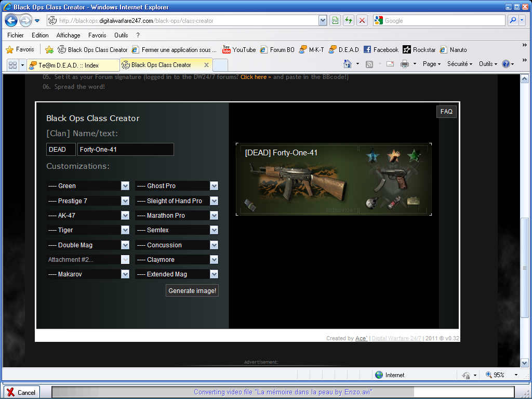The image size is (532, 399).
Task: Open the Outils command bar menu
Action: click(x=488, y=64)
